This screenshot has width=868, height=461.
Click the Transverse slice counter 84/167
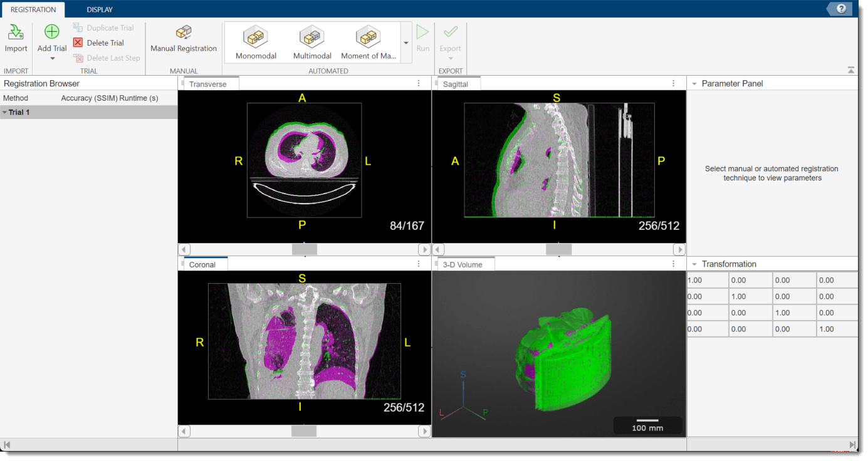(407, 226)
